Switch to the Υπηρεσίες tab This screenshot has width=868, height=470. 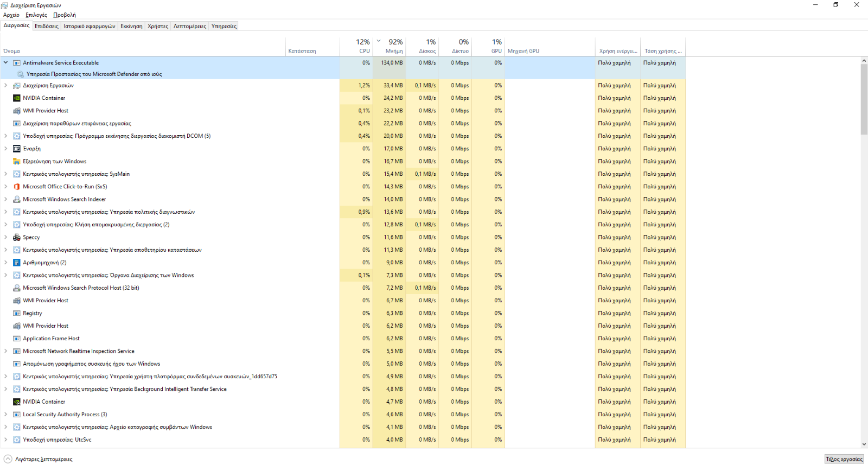click(x=224, y=26)
